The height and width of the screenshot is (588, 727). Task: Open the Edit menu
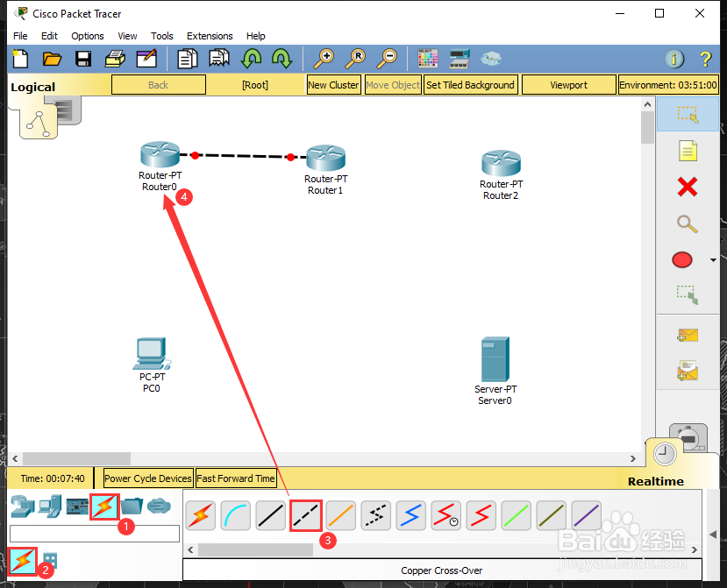coord(49,36)
